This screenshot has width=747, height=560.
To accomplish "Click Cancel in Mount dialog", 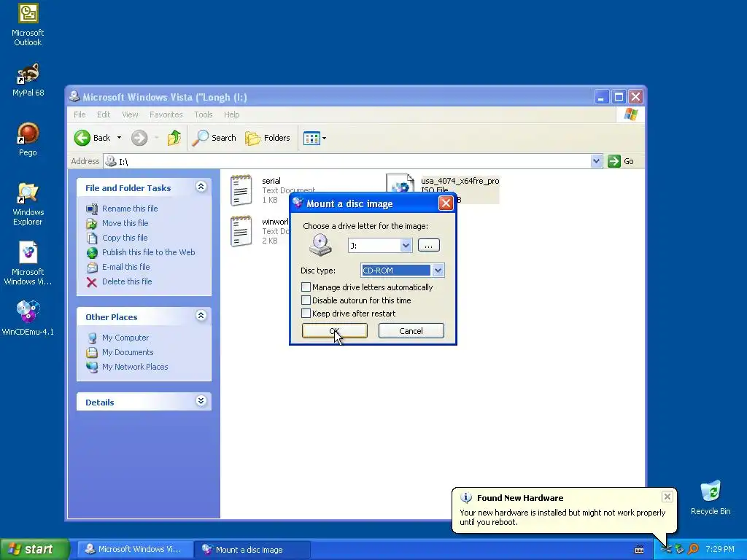I will click(411, 331).
